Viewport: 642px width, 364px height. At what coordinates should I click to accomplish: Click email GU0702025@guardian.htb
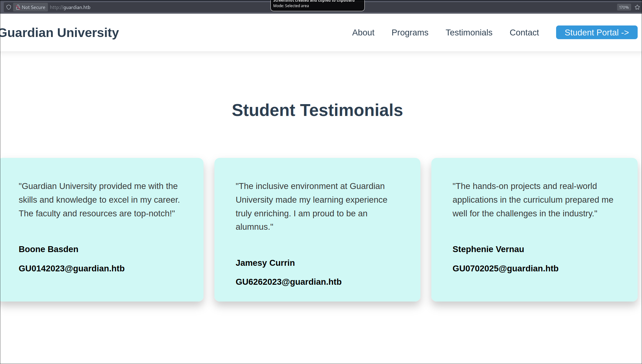(505, 269)
